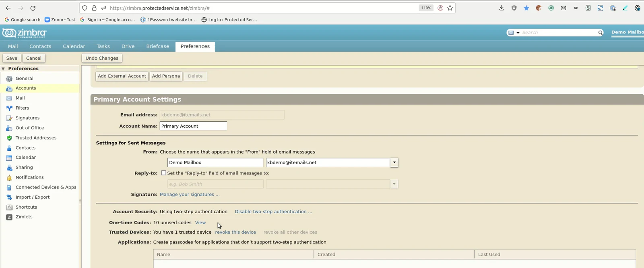Image resolution: width=644 pixels, height=268 pixels.
Task: Open the search type dropdown arrow
Action: click(518, 33)
